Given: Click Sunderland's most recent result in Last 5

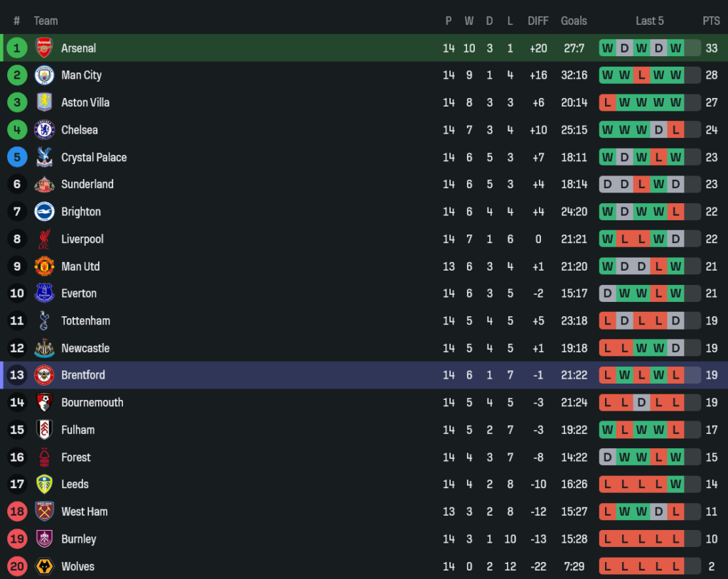Looking at the screenshot, I should click(x=675, y=185).
